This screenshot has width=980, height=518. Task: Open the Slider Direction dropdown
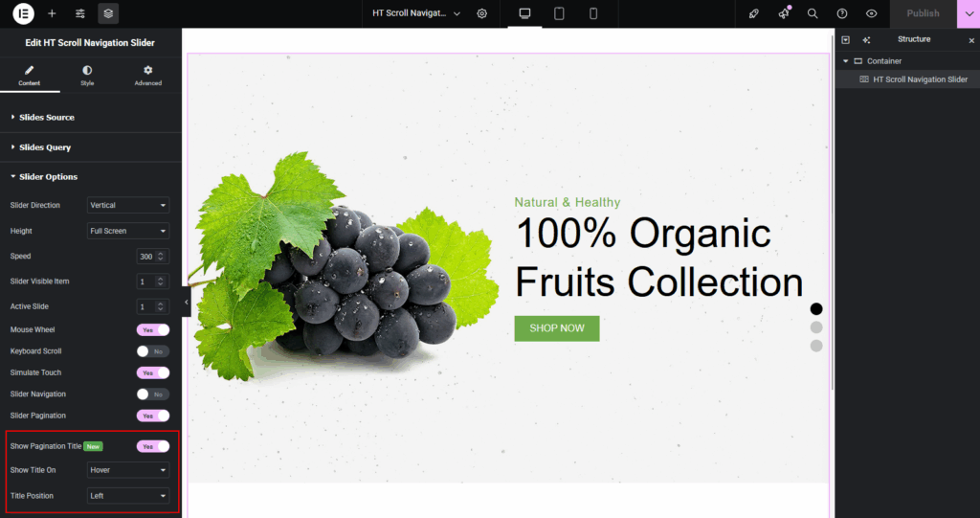(x=128, y=205)
